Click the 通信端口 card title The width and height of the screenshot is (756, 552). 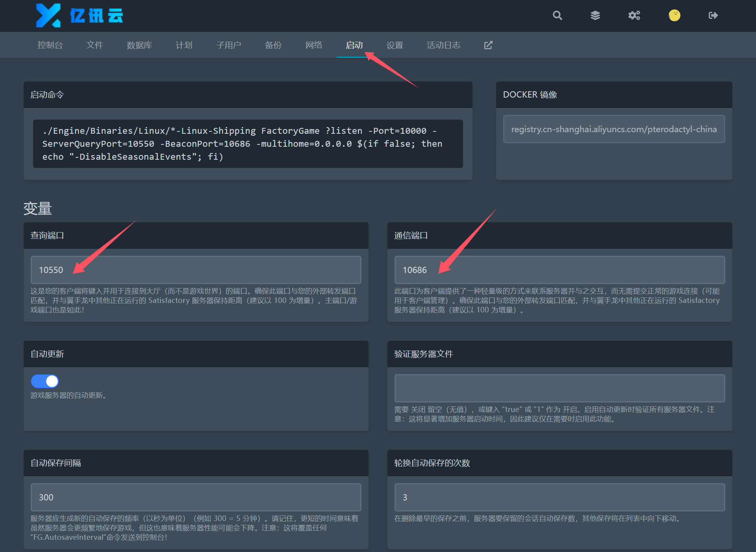click(411, 235)
